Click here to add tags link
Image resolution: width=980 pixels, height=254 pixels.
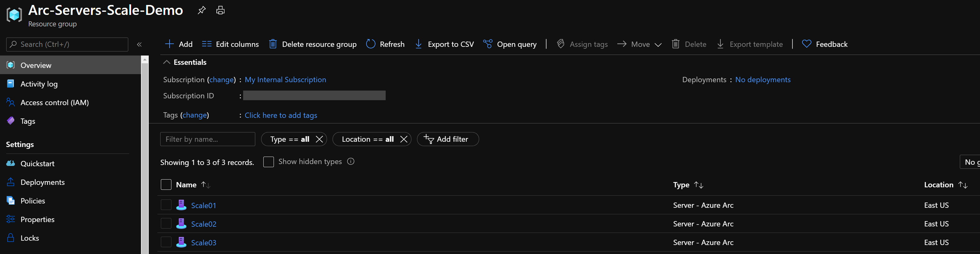pyautogui.click(x=281, y=115)
